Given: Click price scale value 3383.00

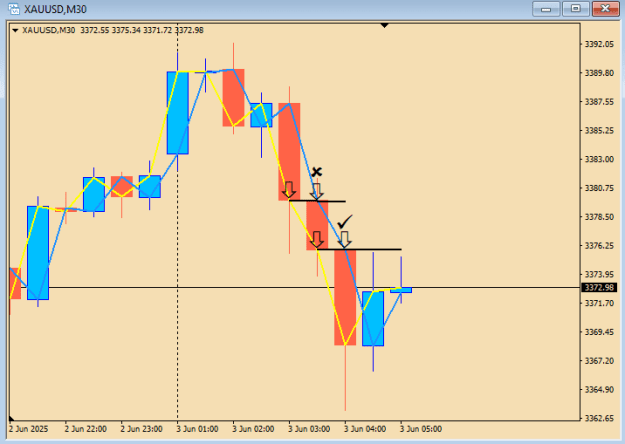Looking at the screenshot, I should (599, 159).
